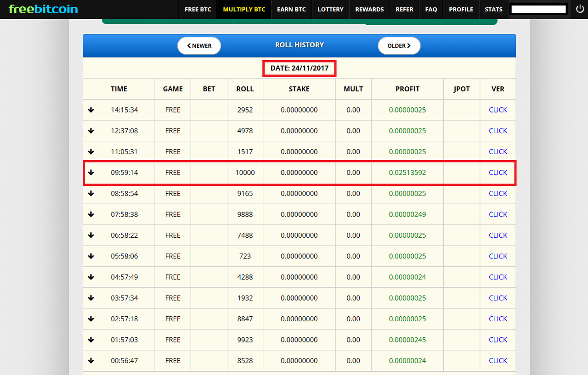Click the arrow beside the 01:57:03 roll
This screenshot has width=588, height=375.
tap(91, 340)
